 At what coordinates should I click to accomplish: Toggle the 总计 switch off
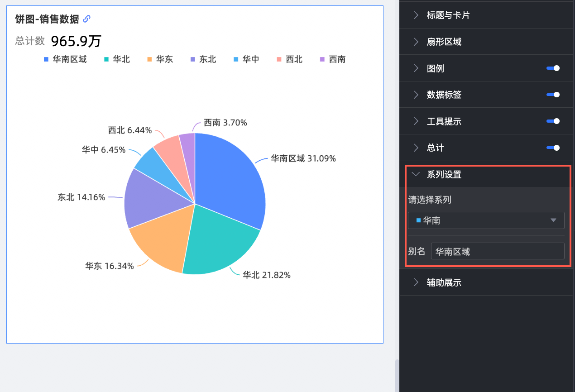point(553,148)
